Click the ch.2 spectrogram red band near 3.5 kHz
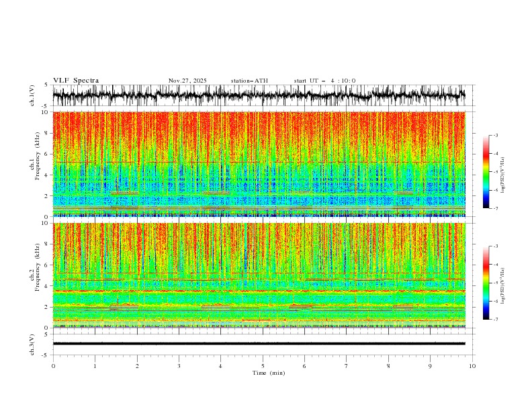The height and width of the screenshot is (411, 532). click(259, 291)
